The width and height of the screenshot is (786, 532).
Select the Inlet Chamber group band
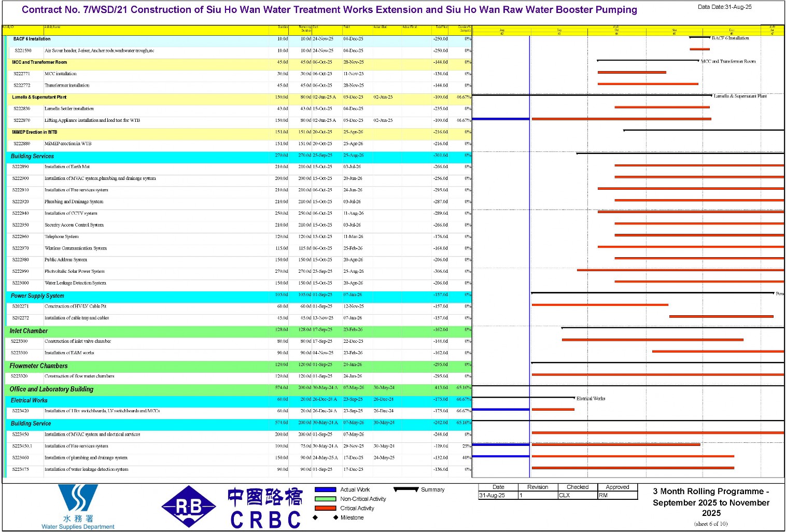(x=238, y=331)
